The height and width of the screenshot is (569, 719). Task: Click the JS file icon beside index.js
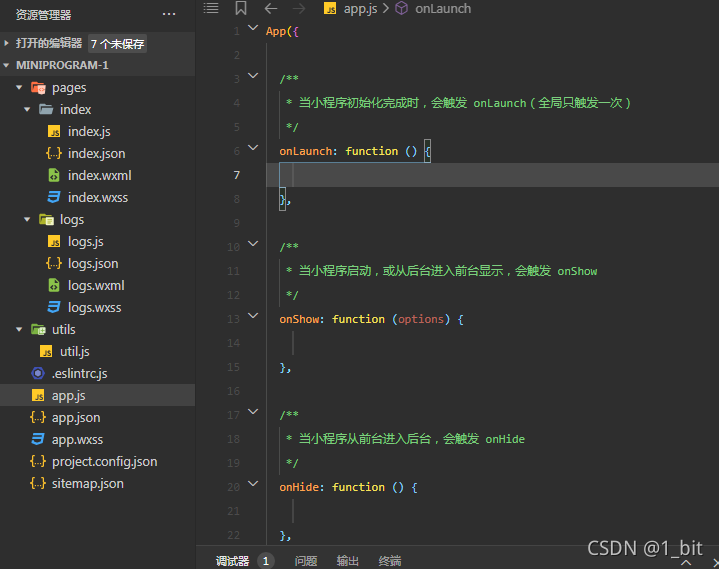(54, 132)
